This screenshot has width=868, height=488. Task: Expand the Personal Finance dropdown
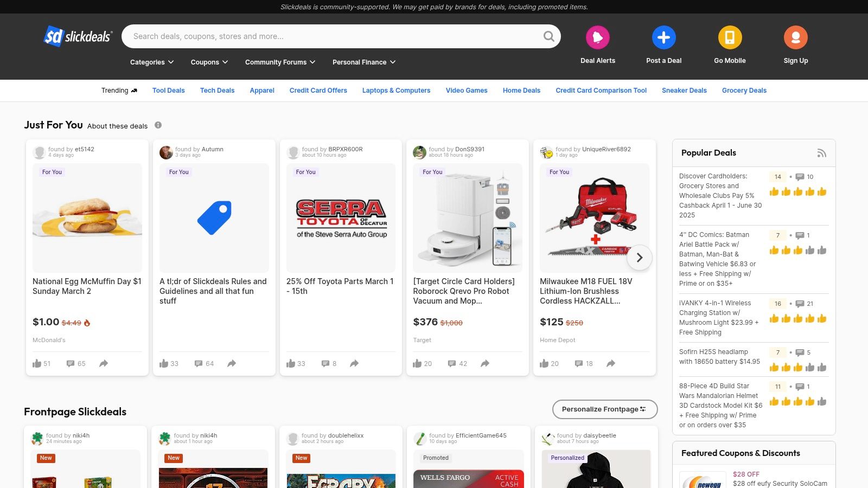click(364, 62)
